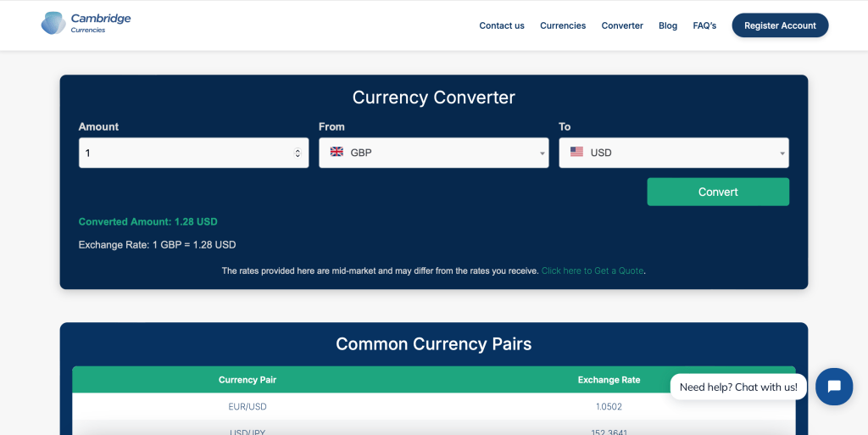Click the Register Account button
868x435 pixels.
pyautogui.click(x=780, y=25)
